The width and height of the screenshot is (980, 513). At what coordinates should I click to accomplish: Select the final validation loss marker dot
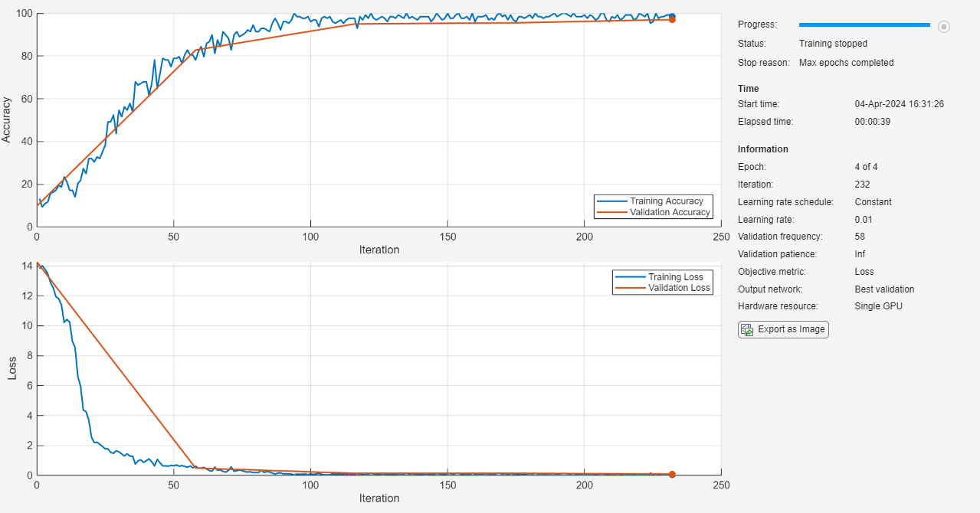pyautogui.click(x=672, y=475)
